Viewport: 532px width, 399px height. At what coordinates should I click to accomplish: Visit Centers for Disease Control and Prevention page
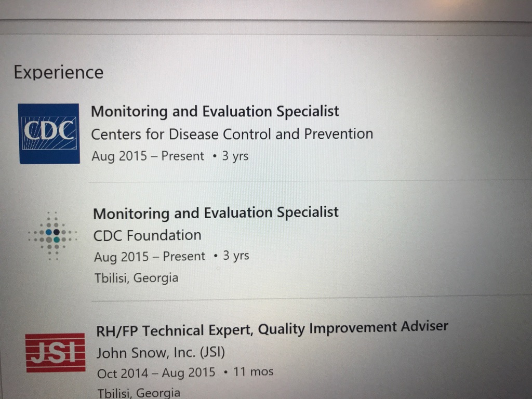pos(232,134)
